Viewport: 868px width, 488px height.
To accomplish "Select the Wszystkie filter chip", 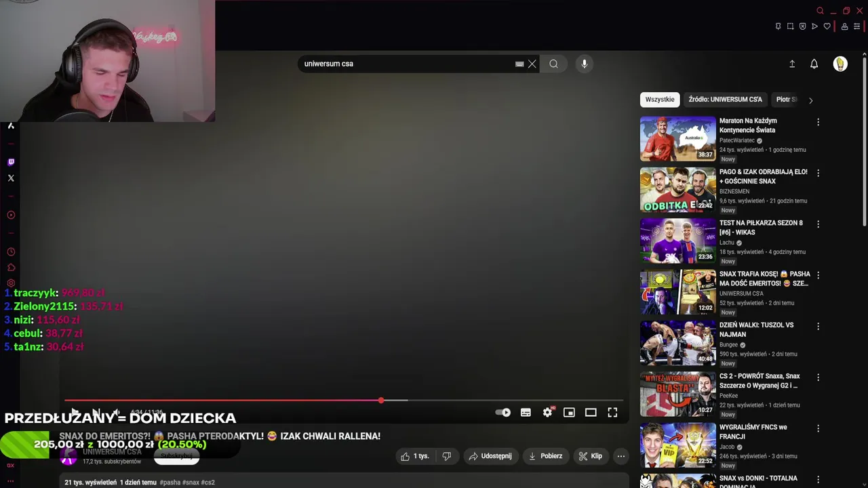I will (660, 100).
